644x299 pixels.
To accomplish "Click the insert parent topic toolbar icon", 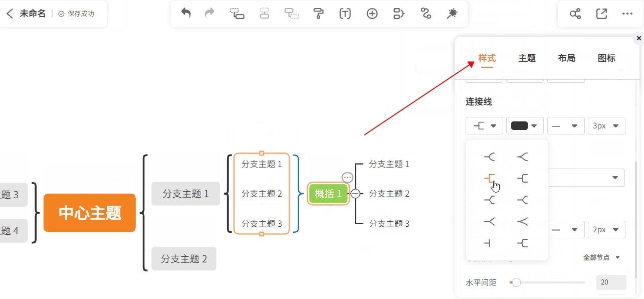I will [x=291, y=14].
